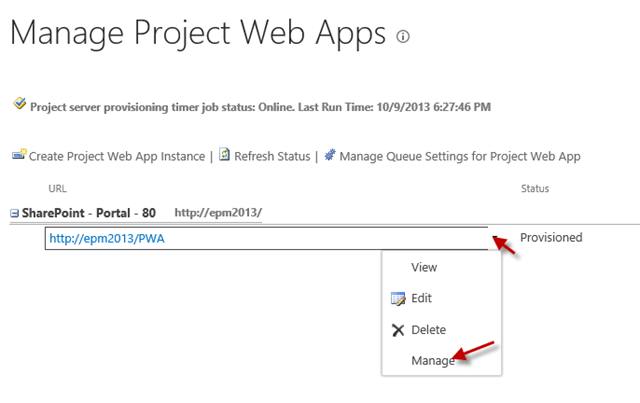Click the Refresh Status page icon

[224, 154]
